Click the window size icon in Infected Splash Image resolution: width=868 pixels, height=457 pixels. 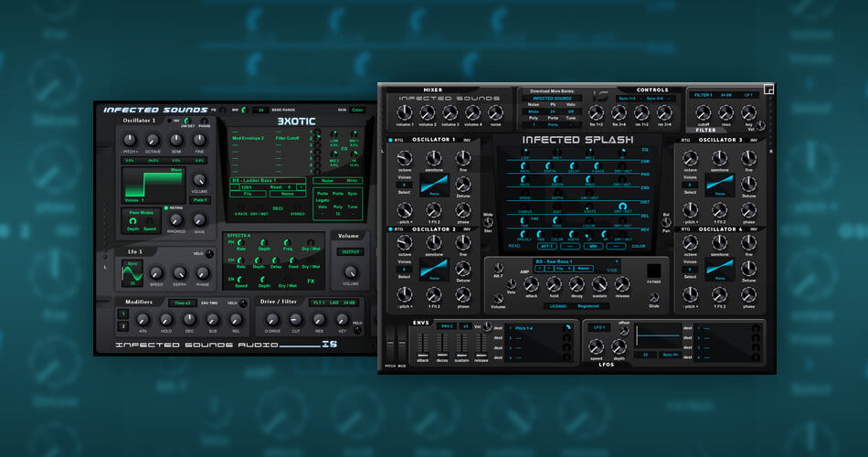pyautogui.click(x=768, y=90)
